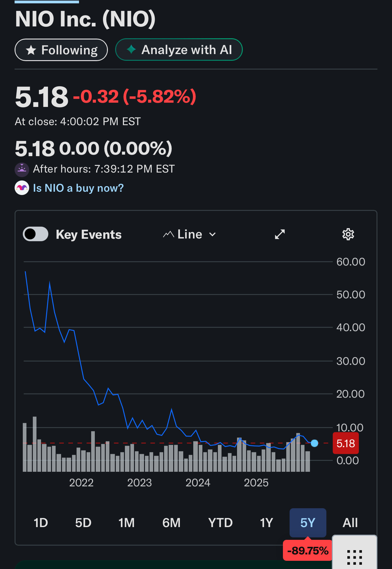Show the YTD chart range
This screenshot has height=569, width=392.
[220, 523]
